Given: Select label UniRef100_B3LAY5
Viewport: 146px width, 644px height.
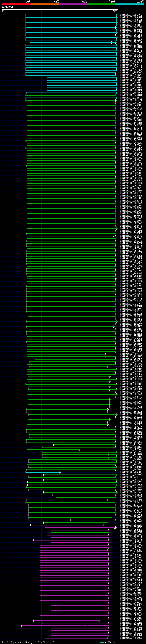Looking at the screenshot, I should point(131,505).
